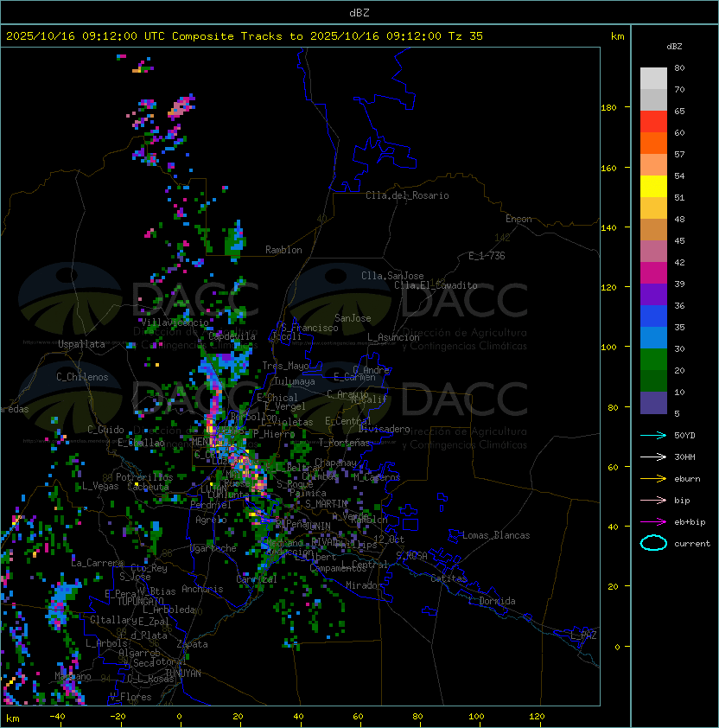Click the 'G_Andre' map label
The width and height of the screenshot is (719, 728).
[x=371, y=370]
